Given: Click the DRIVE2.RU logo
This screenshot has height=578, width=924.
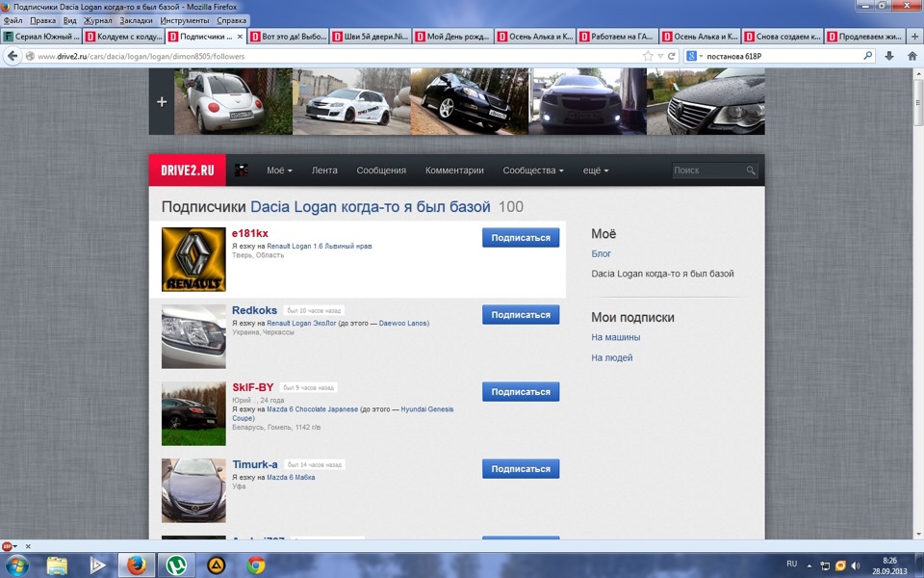Looking at the screenshot, I should click(188, 171).
